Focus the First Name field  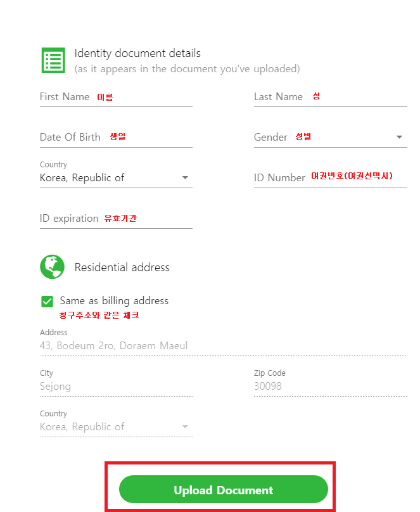[x=116, y=98]
